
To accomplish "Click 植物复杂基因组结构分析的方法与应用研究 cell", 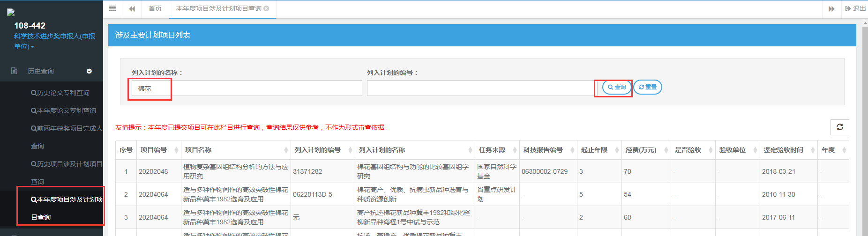I will tap(236, 171).
